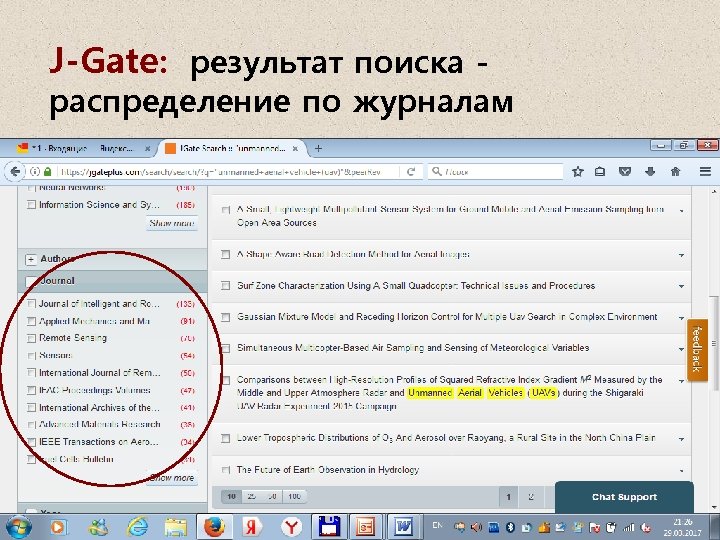This screenshot has width=720, height=540.
Task: Switch to the first mail inbox tab
Action: point(82,148)
